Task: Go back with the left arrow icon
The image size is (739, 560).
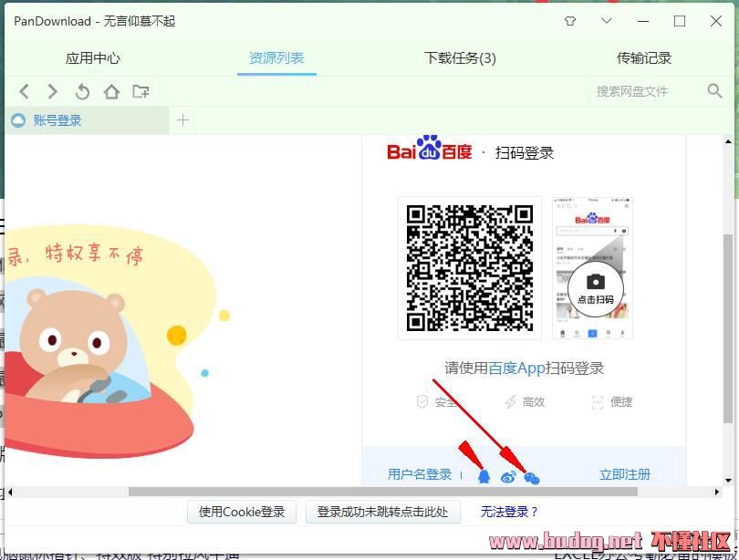Action: 25,91
